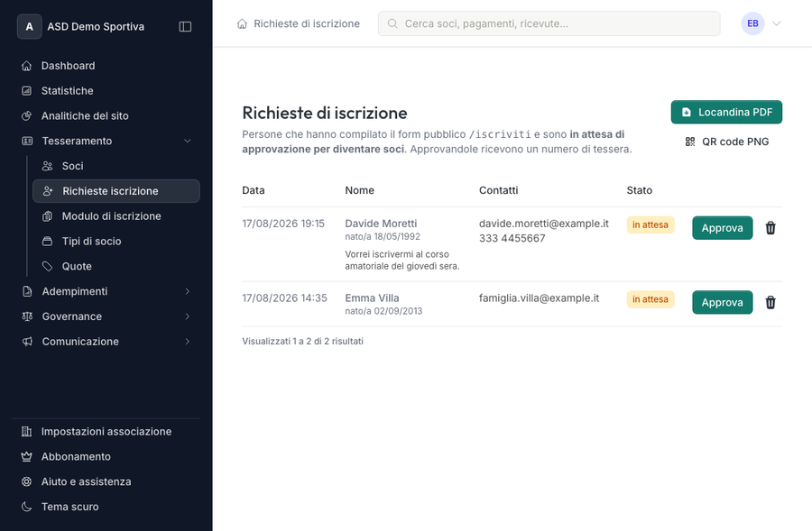
Task: Click the Contatti column header
Action: coord(498,190)
